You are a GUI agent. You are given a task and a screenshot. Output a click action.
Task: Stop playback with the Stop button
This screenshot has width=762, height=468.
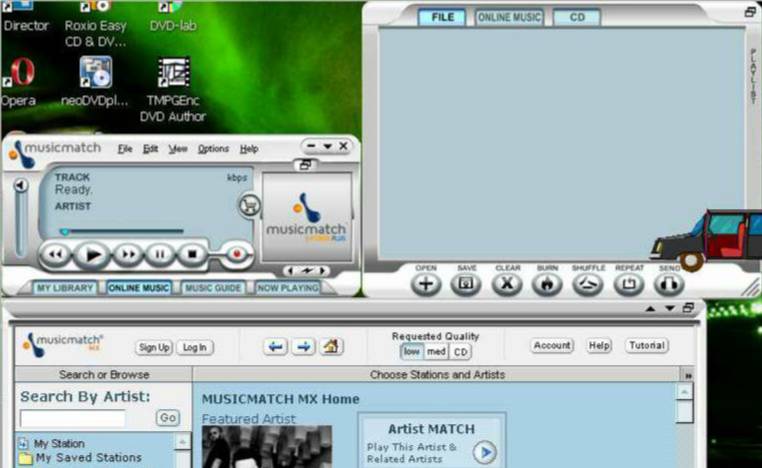192,254
